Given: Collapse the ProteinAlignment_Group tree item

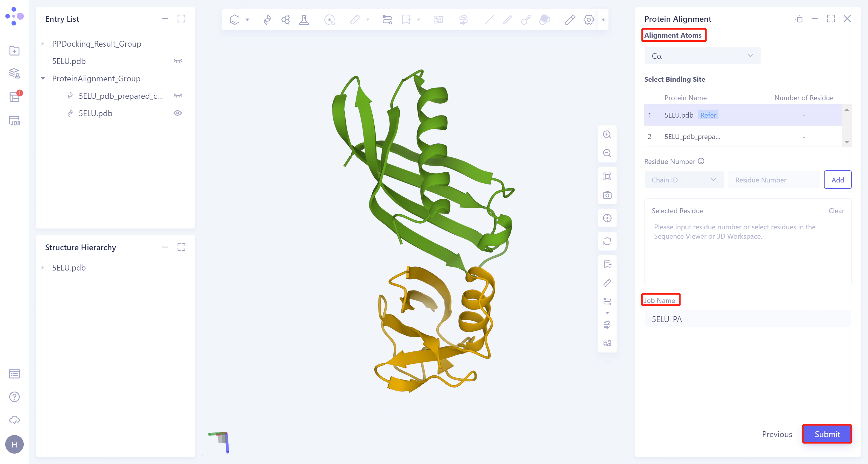Looking at the screenshot, I should (43, 78).
